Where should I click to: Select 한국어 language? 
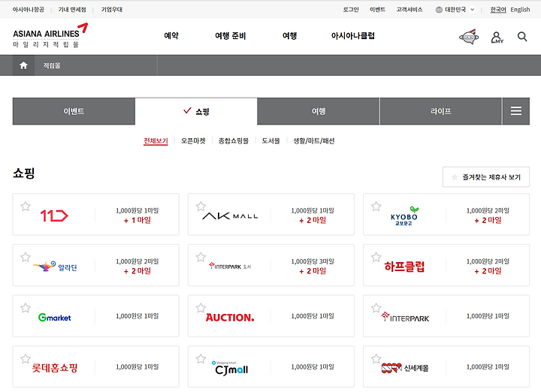(498, 10)
